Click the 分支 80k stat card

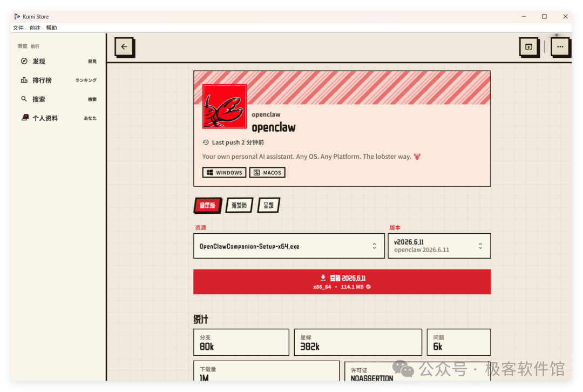(241, 342)
